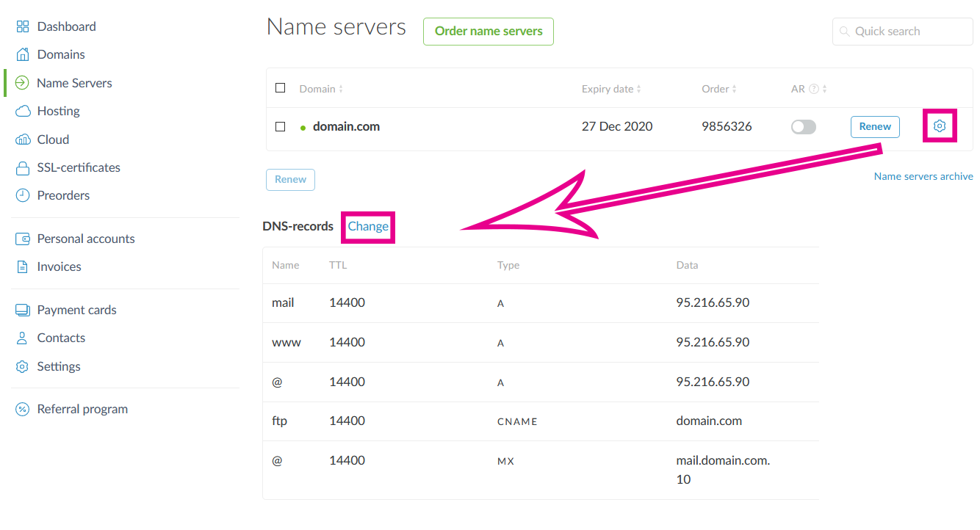
Task: Click Change link next to DNS-records
Action: click(x=368, y=226)
